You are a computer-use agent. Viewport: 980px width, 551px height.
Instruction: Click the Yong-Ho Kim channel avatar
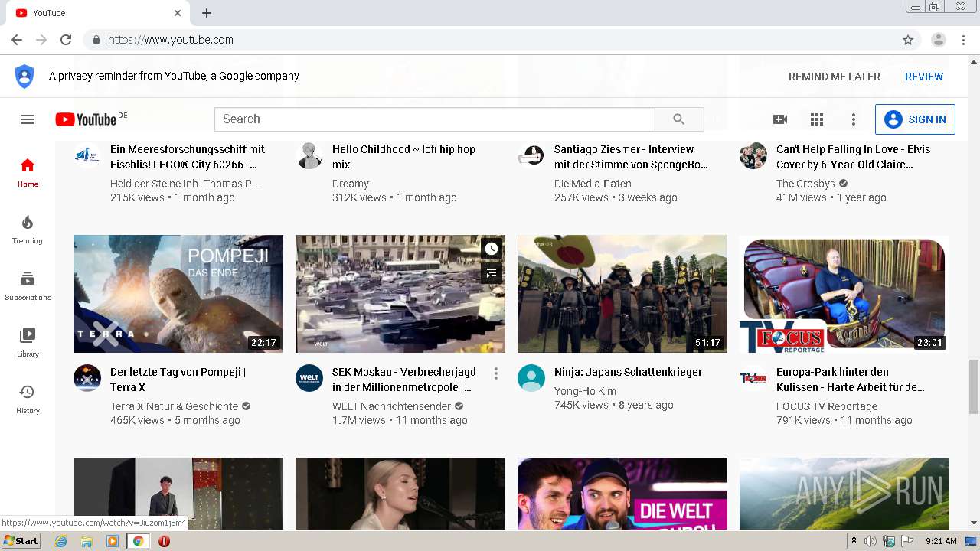[x=531, y=378]
